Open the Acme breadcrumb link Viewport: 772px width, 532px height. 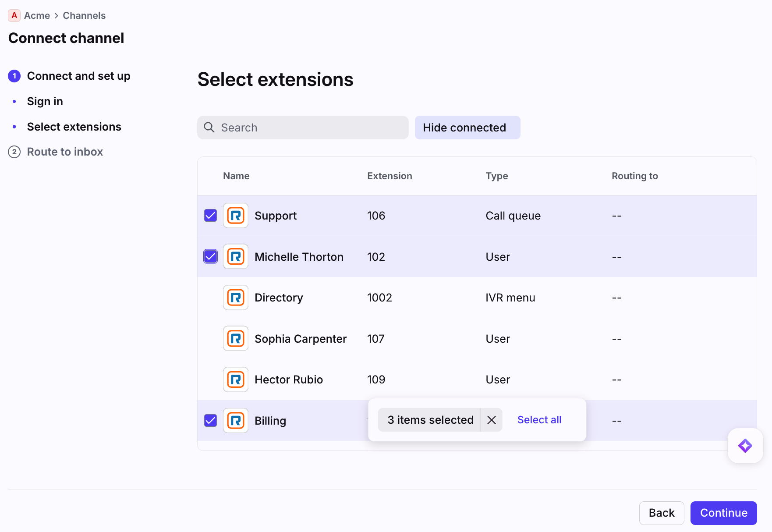tap(37, 16)
